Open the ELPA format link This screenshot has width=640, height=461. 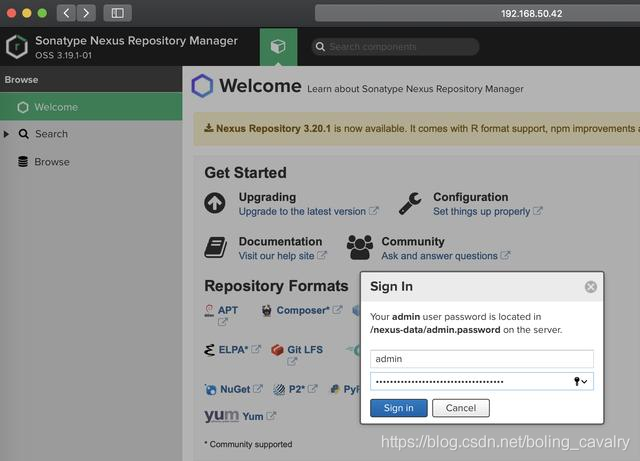coord(233,350)
